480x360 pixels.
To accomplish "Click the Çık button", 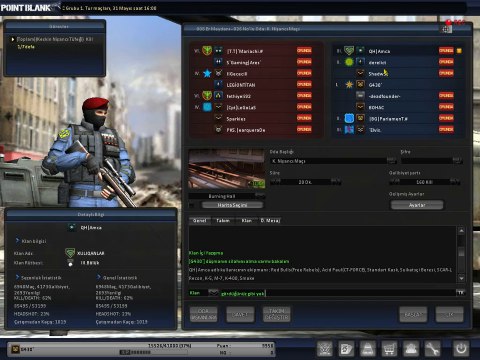I will (450, 314).
